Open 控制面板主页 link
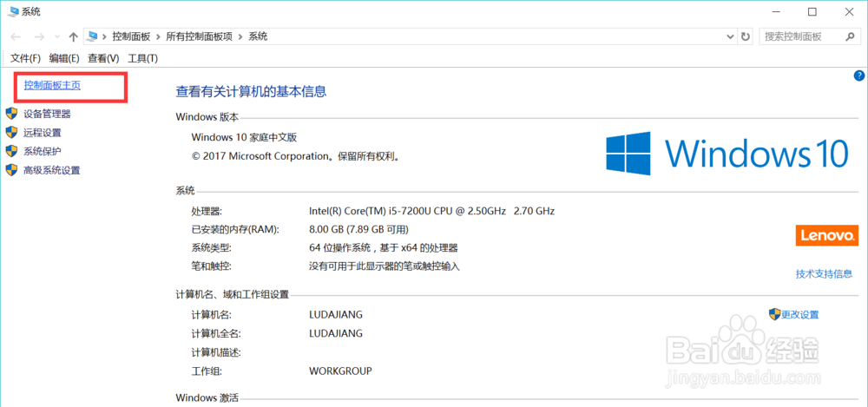Viewport: 868px width, 407px height. [53, 85]
